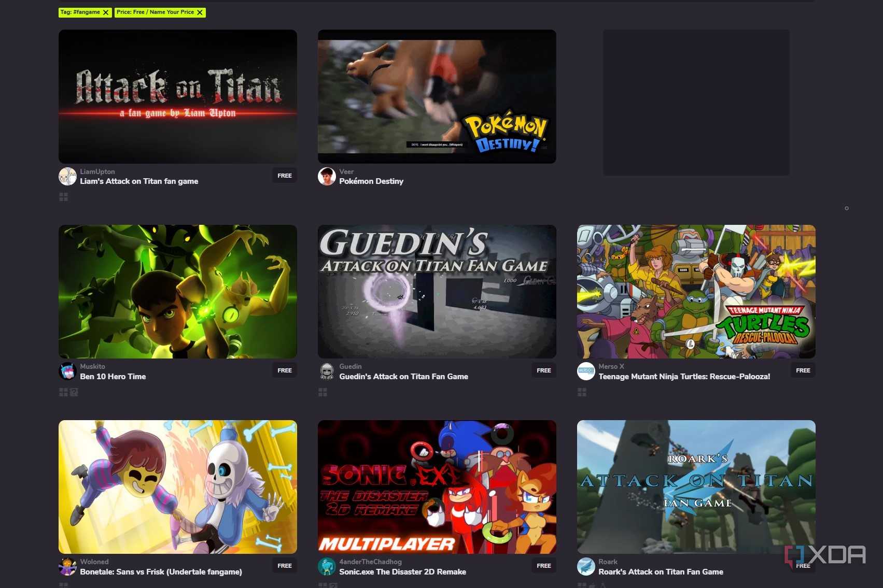Click Merso X's profile avatar
The height and width of the screenshot is (588, 883).
(x=586, y=371)
